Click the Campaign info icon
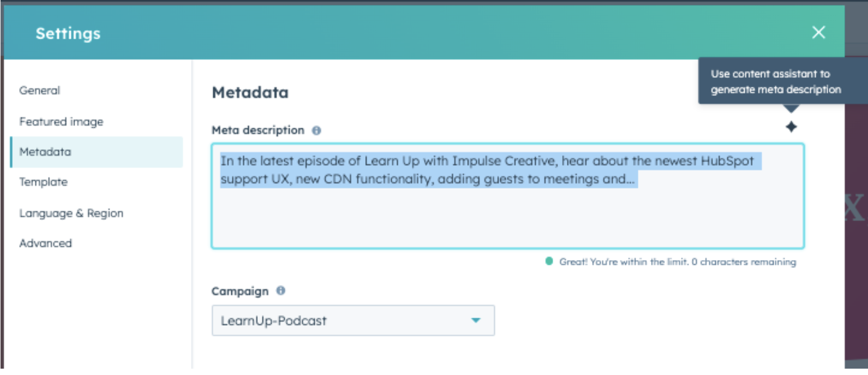The image size is (868, 375). [x=281, y=291]
